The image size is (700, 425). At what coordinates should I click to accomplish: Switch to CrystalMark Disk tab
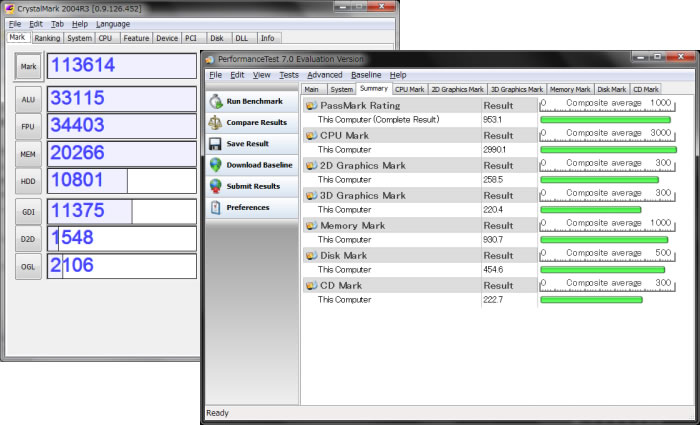[x=217, y=38]
